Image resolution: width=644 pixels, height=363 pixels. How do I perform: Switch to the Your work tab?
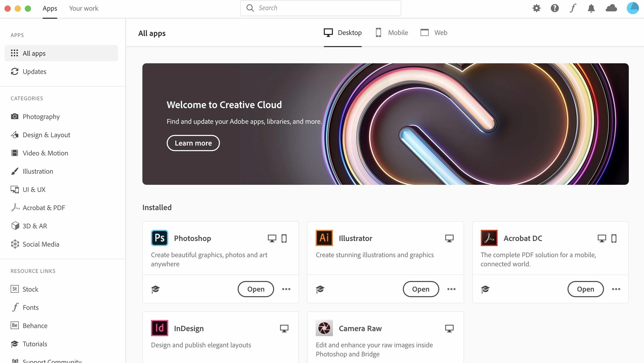[84, 8]
